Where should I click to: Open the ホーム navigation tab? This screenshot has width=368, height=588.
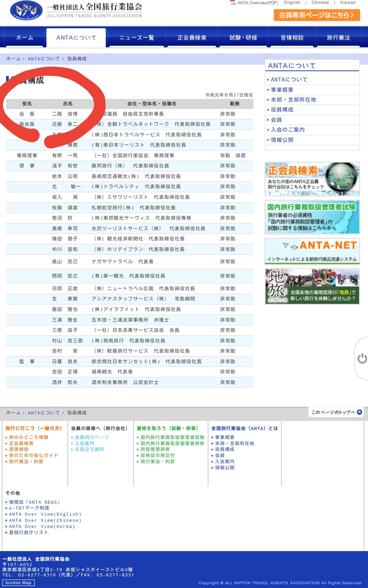25,38
